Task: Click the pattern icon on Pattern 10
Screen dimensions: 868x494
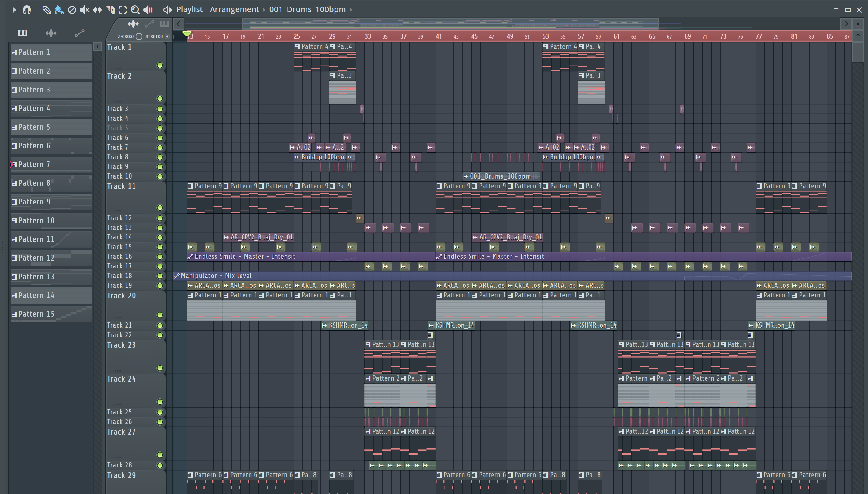Action: click(x=14, y=220)
